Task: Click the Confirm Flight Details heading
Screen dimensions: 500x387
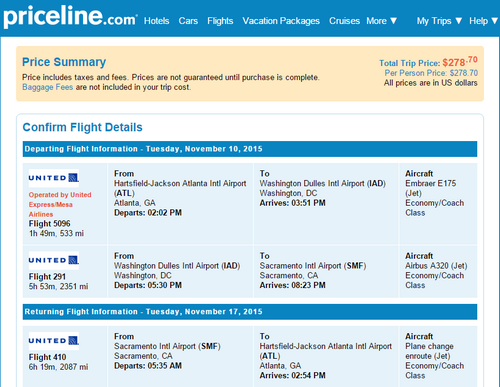Action: tap(82, 127)
